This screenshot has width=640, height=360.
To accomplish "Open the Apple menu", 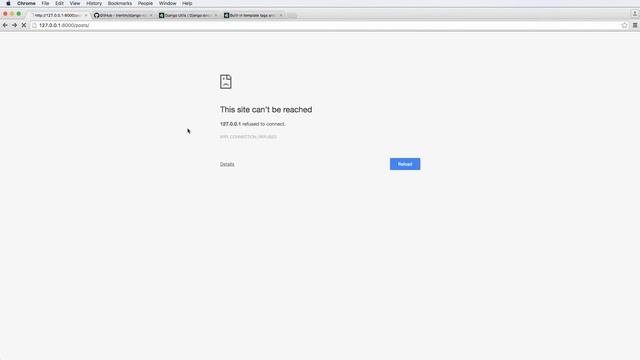I will [x=8, y=3].
